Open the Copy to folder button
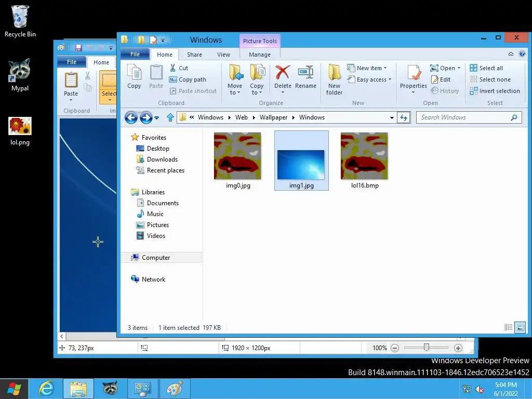532x399 pixels. pyautogui.click(x=257, y=79)
